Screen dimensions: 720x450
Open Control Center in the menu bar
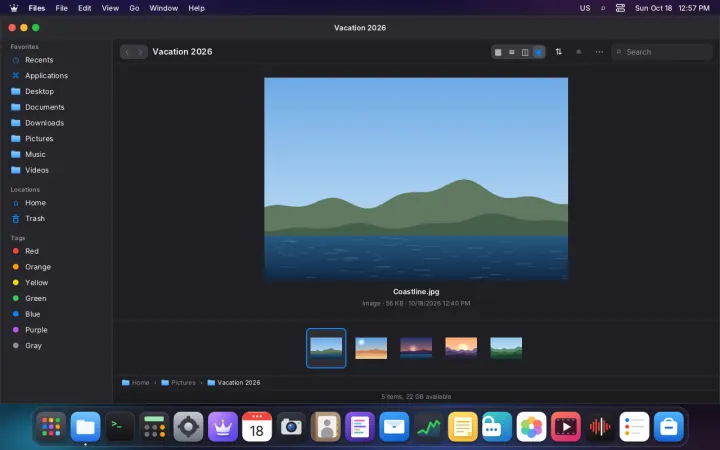tap(620, 8)
